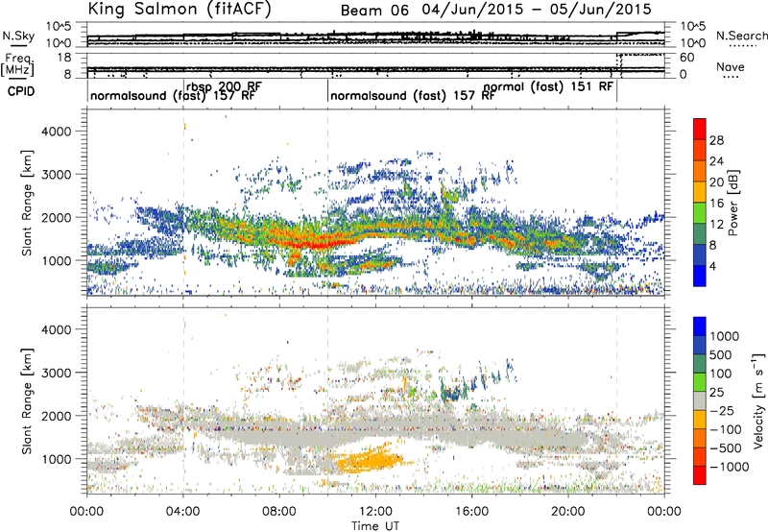Click the "60" tick on the Nave axis
This screenshot has height=532, width=768.
coord(687,58)
